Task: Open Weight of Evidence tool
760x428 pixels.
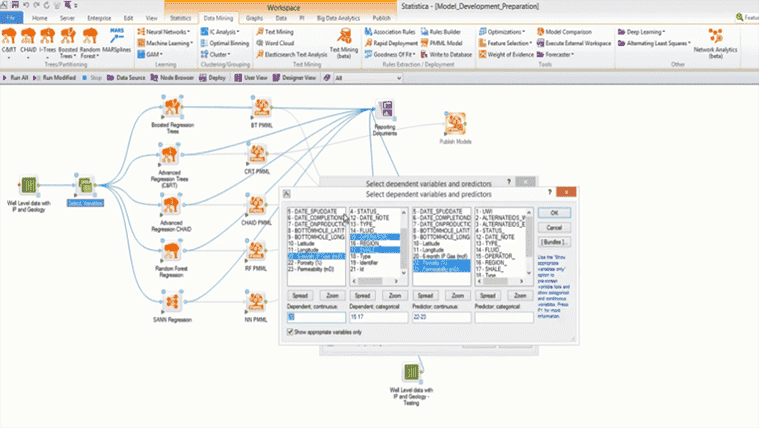Action: [x=506, y=54]
